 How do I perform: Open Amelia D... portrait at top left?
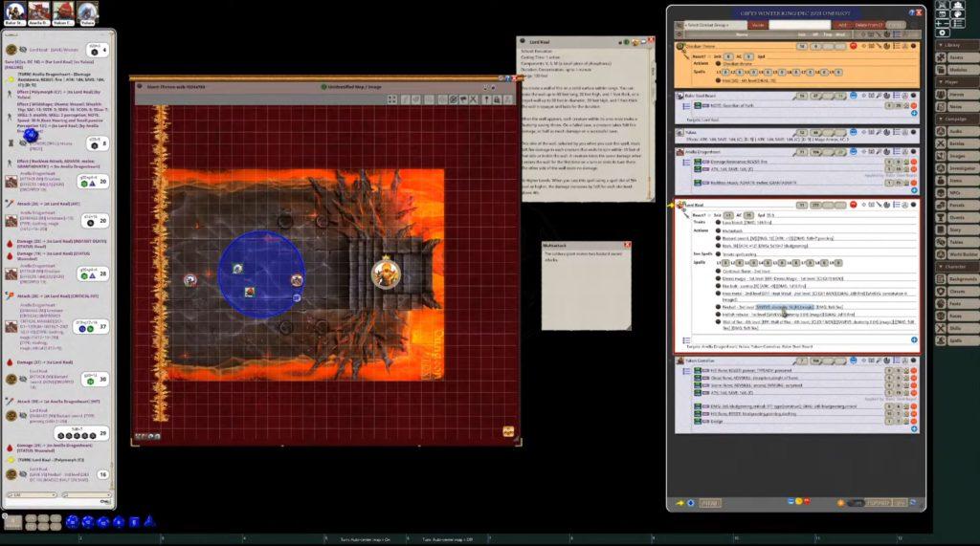click(39, 13)
